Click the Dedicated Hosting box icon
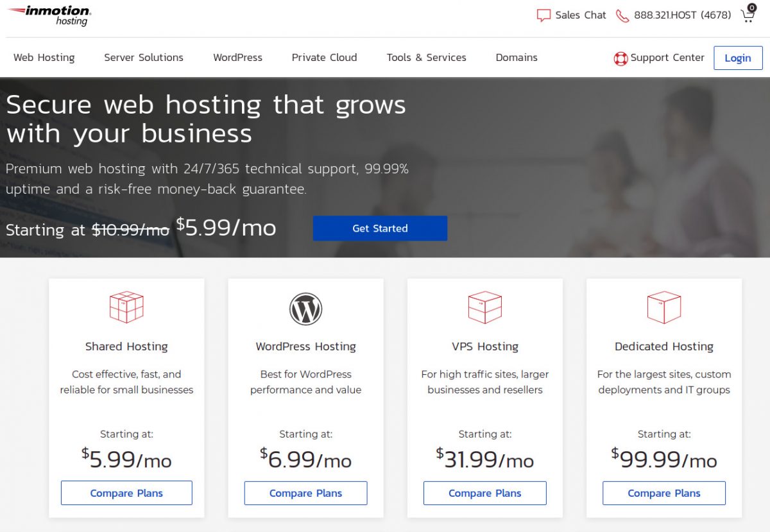 coord(663,307)
